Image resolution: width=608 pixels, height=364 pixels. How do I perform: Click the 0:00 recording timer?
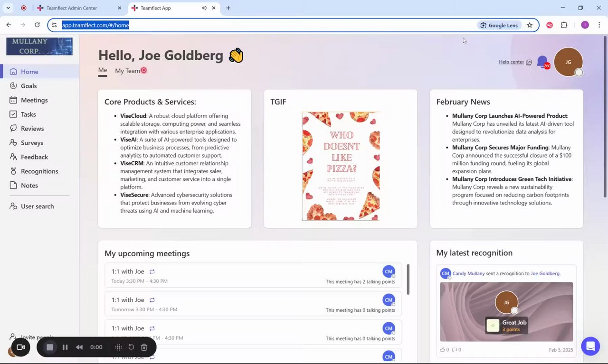(x=96, y=347)
